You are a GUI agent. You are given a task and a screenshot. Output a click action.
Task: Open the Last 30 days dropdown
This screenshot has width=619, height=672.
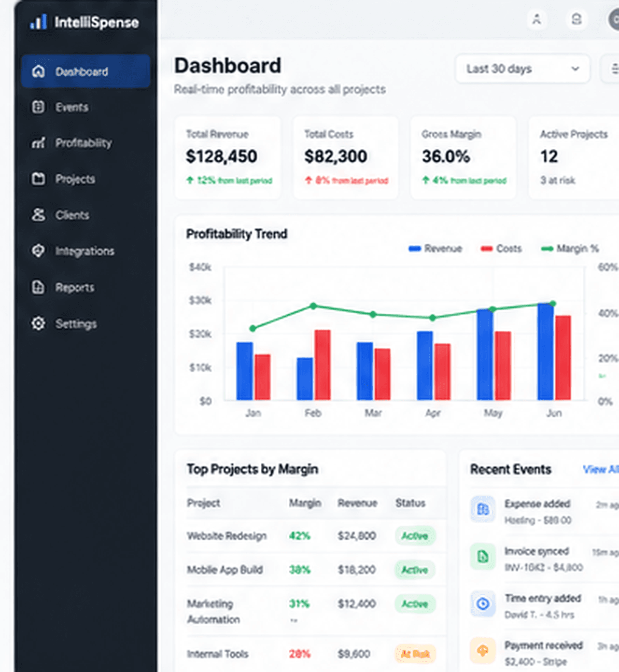click(522, 68)
